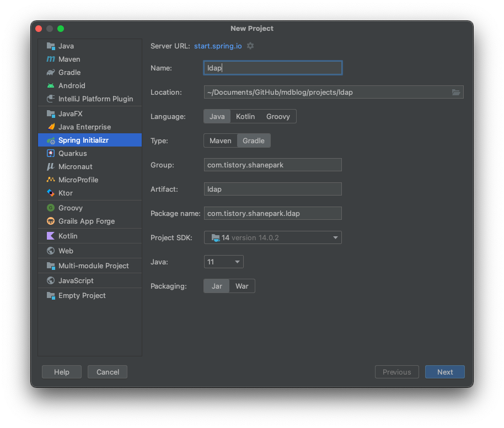Set packaging to Jar

pyautogui.click(x=217, y=286)
